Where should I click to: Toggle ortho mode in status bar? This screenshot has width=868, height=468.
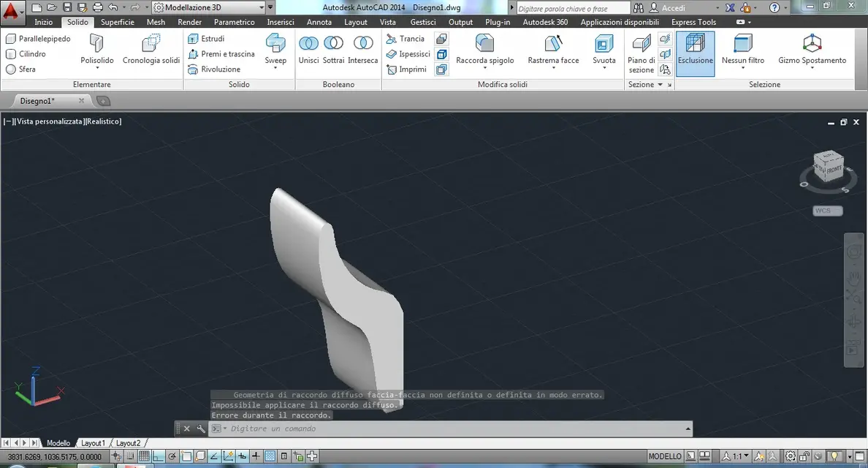coord(159,456)
